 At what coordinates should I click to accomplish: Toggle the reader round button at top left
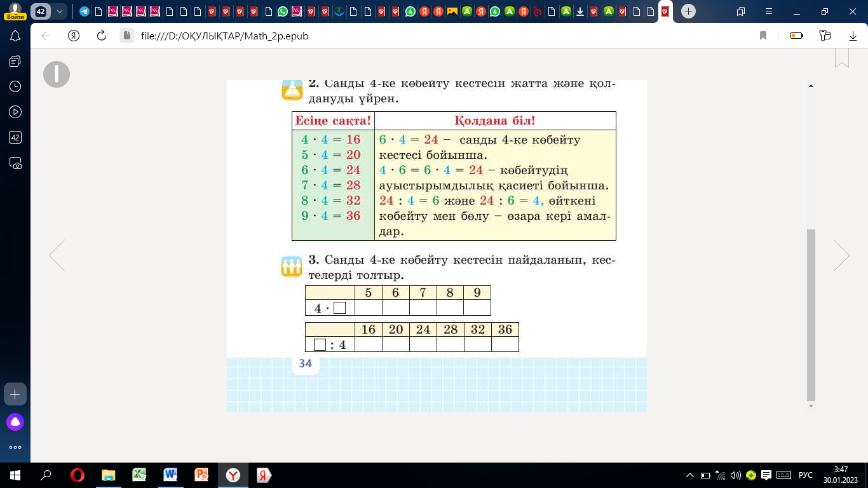click(x=57, y=74)
